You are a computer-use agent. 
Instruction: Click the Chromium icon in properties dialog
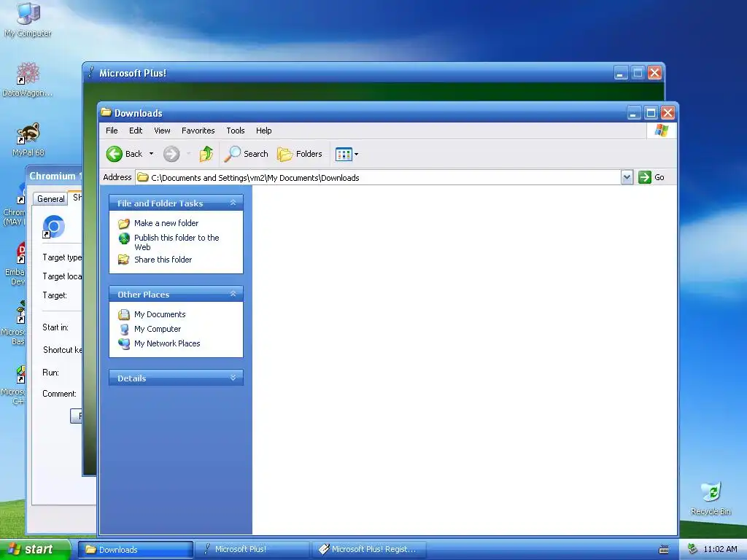tap(53, 227)
